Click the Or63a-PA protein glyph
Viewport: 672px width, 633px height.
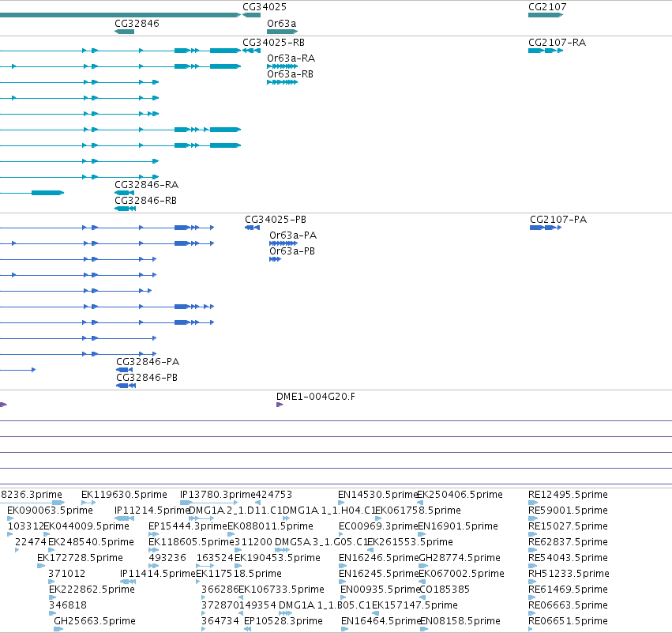tap(283, 243)
